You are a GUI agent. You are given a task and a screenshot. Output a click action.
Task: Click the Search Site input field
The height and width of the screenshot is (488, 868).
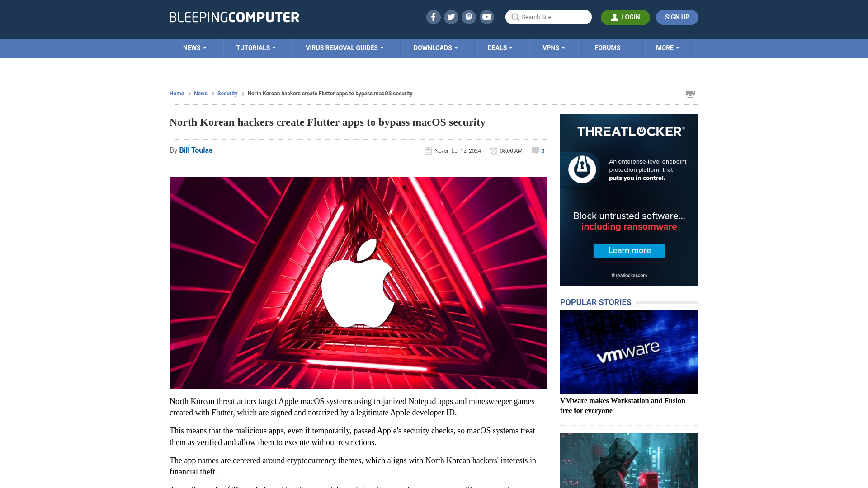point(548,17)
